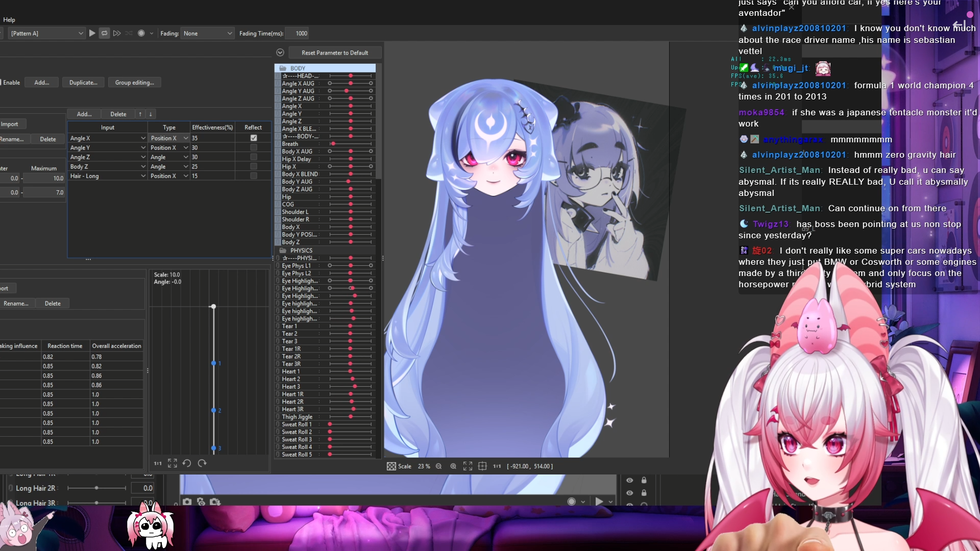Click the play button next to Pattern A
Image resolution: width=980 pixels, height=551 pixels.
(x=92, y=33)
